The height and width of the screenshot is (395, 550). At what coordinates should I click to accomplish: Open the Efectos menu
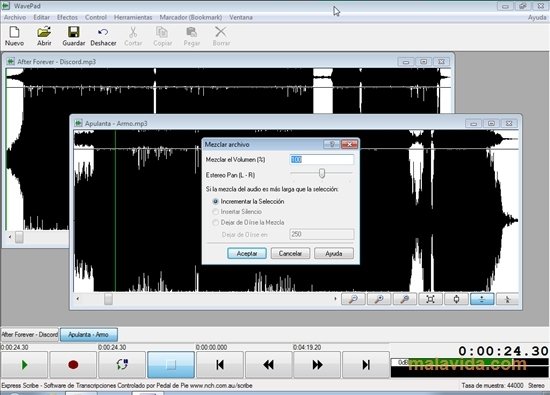(x=67, y=17)
